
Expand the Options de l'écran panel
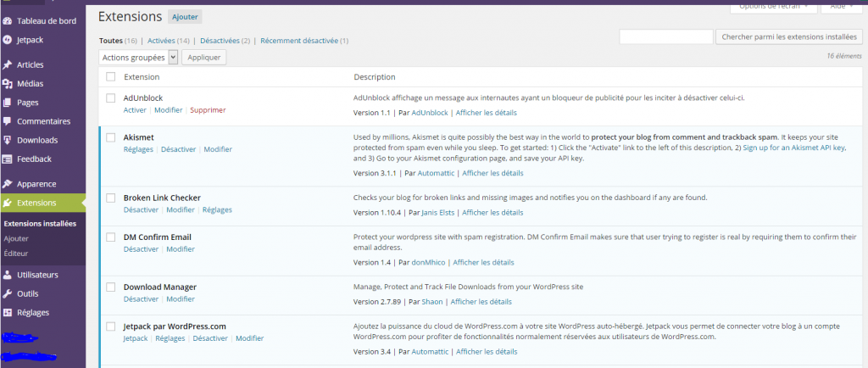pyautogui.click(x=772, y=6)
